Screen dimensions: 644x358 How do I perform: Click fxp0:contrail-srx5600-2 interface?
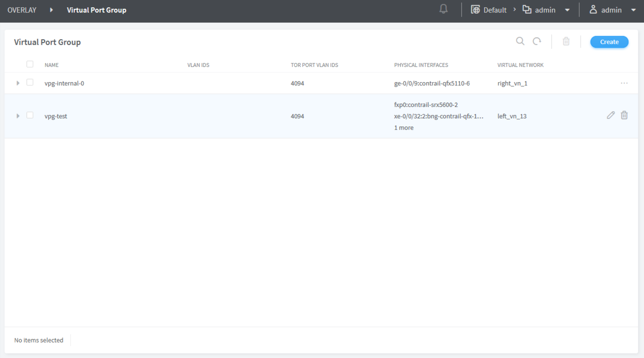click(x=426, y=105)
